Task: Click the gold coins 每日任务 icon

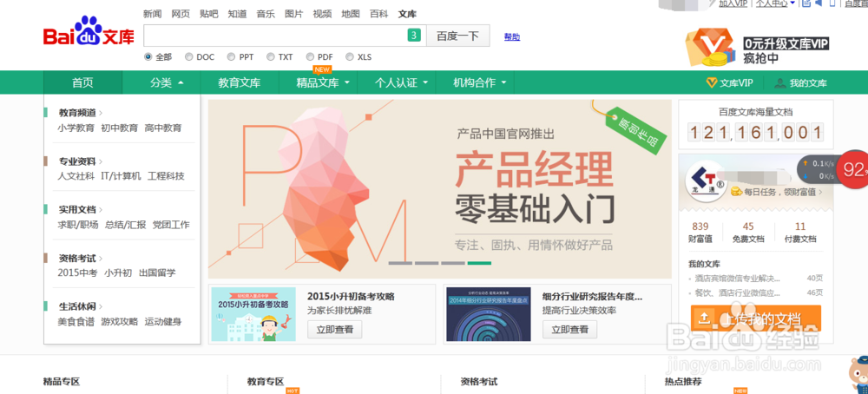Action: [736, 192]
